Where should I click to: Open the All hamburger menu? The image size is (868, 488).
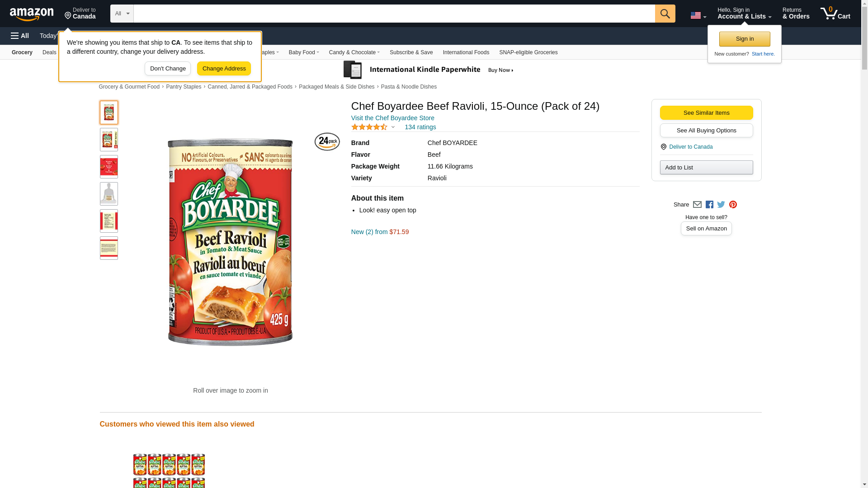point(20,36)
